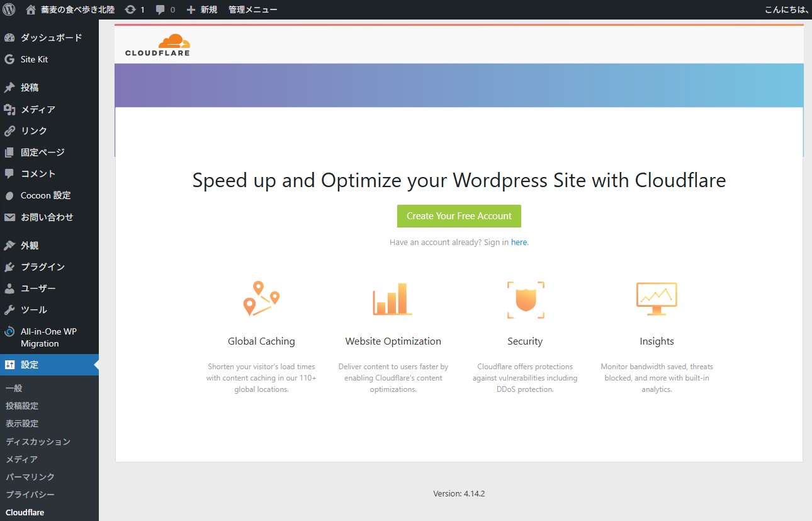Click the user silhouette icon for ユーザー
The height and width of the screenshot is (521, 812).
click(x=9, y=289)
